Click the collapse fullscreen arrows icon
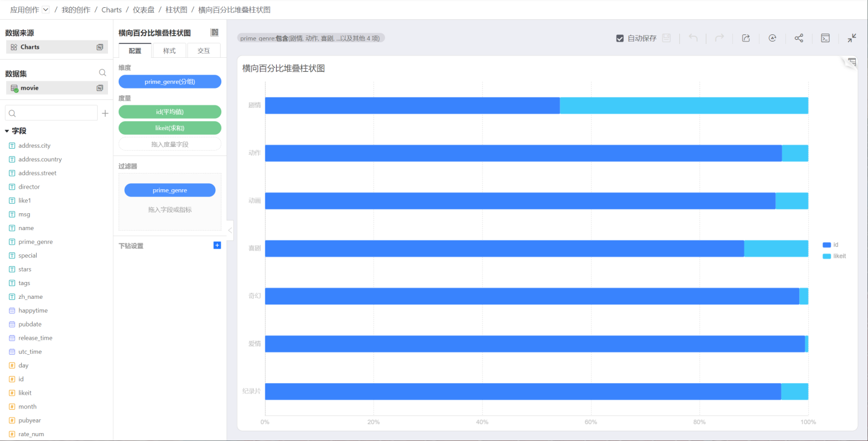The image size is (868, 441). coord(852,38)
